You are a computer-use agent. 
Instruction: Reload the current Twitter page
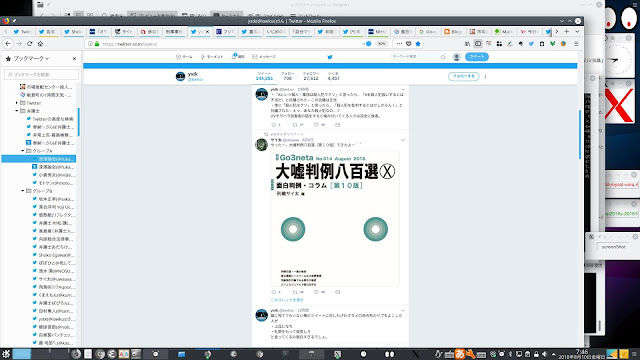click(29, 44)
